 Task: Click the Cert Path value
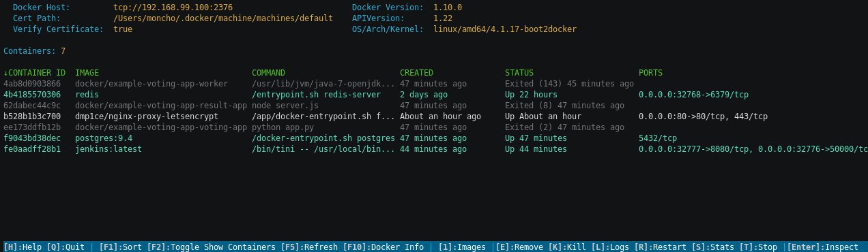coord(222,18)
